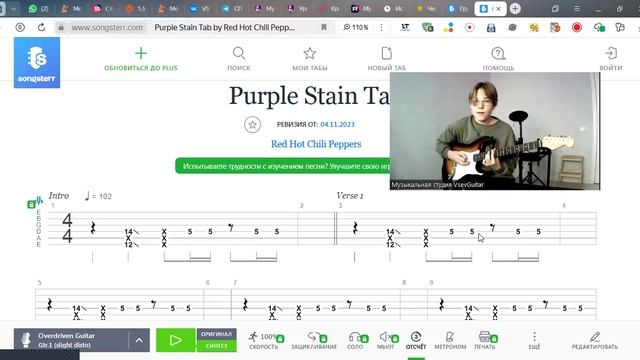This screenshot has width=640, height=360.
Task: Toggle the metronome (МЕТРОНОМ)
Action: (450, 341)
